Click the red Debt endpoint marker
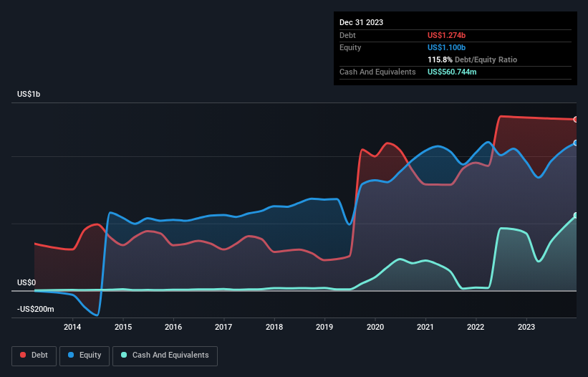The image size is (588, 377). (x=576, y=120)
